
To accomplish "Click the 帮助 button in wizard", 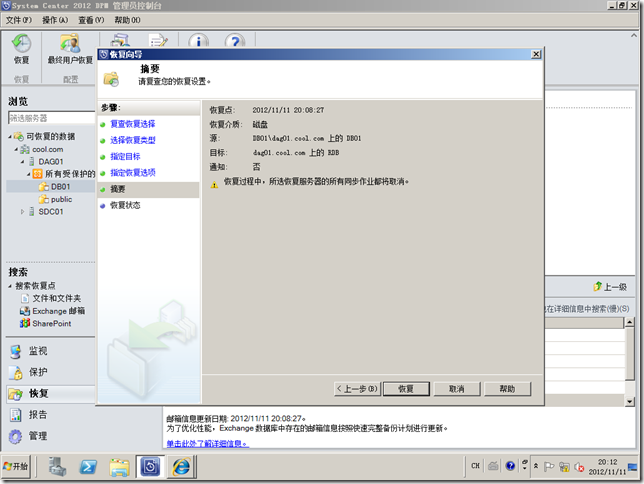I will (x=507, y=389).
